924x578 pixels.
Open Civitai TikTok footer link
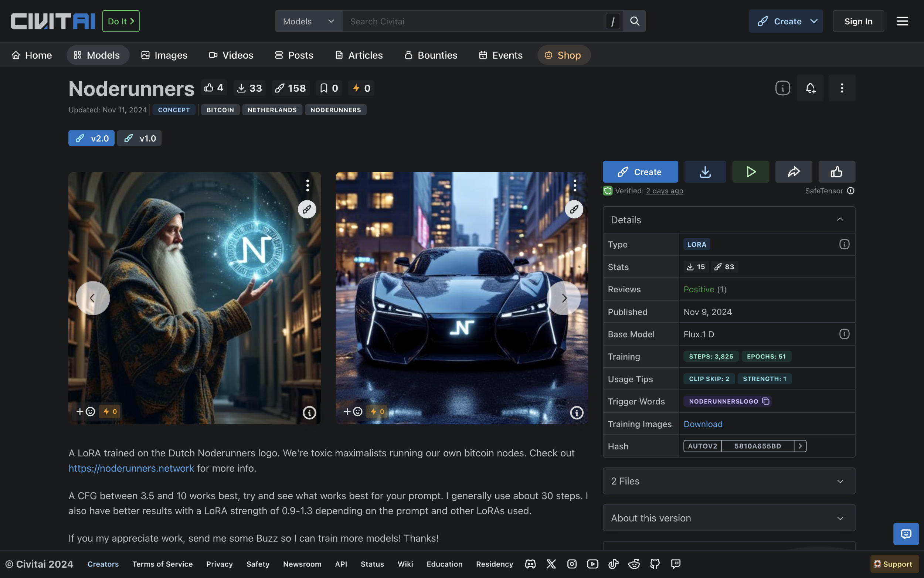[613, 564]
